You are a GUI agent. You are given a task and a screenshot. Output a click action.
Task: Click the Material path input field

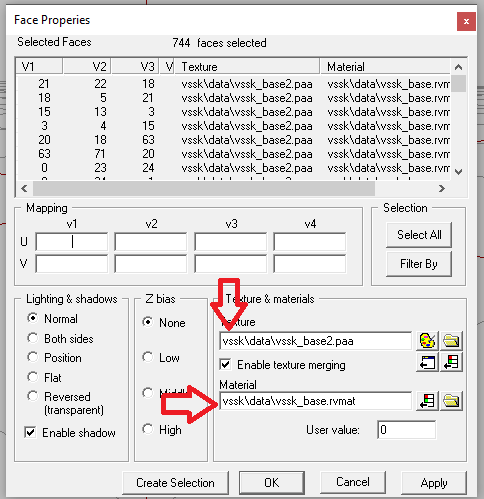click(x=316, y=401)
